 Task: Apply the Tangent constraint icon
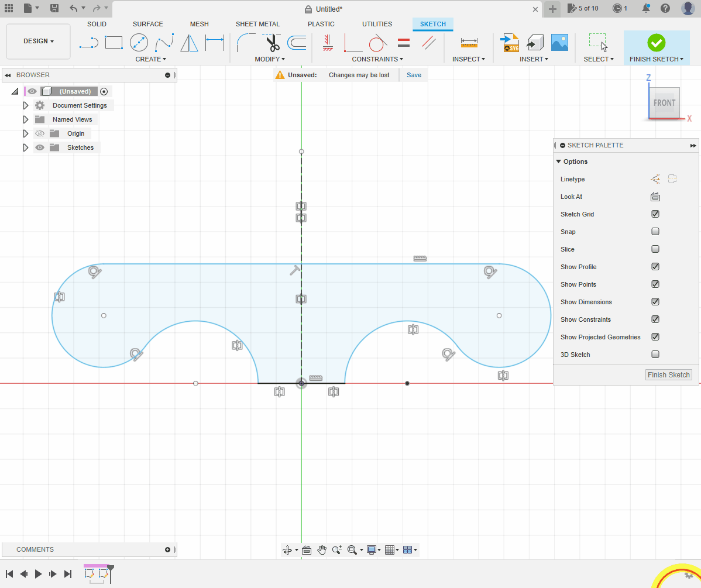[378, 42]
